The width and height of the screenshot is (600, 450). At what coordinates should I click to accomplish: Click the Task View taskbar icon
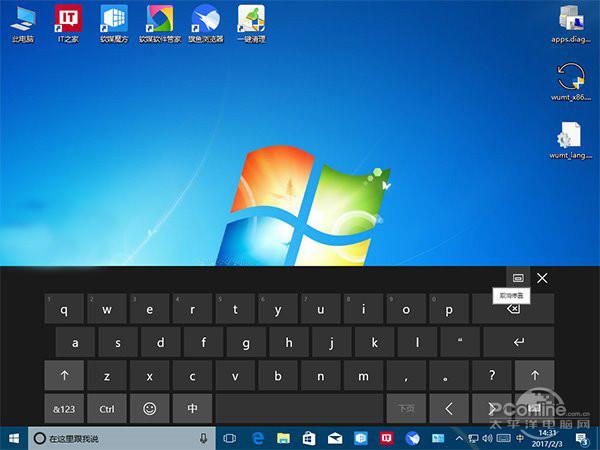(x=229, y=438)
